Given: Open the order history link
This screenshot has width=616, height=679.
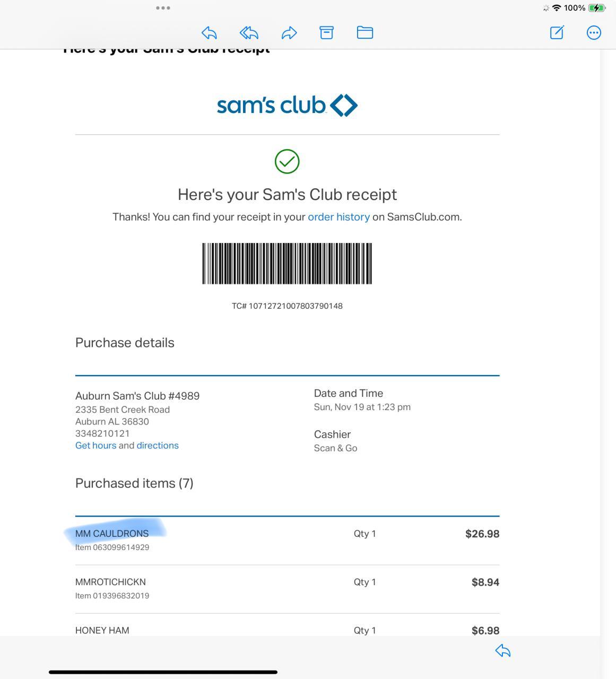Looking at the screenshot, I should [339, 217].
